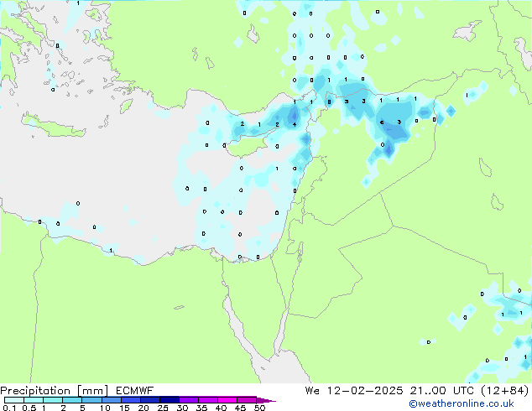The height and width of the screenshot is (411, 532).
Task: Click the legend label '0.1'
Action: coord(9,408)
